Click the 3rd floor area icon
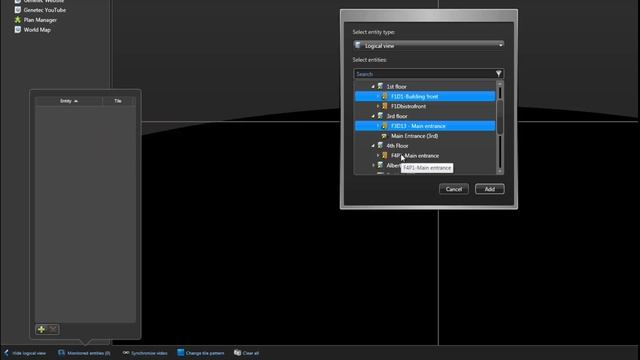640x360 pixels. point(380,116)
